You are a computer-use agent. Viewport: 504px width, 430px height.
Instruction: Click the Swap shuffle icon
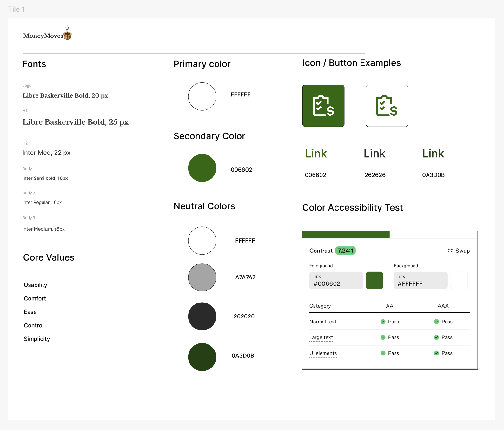(x=450, y=251)
